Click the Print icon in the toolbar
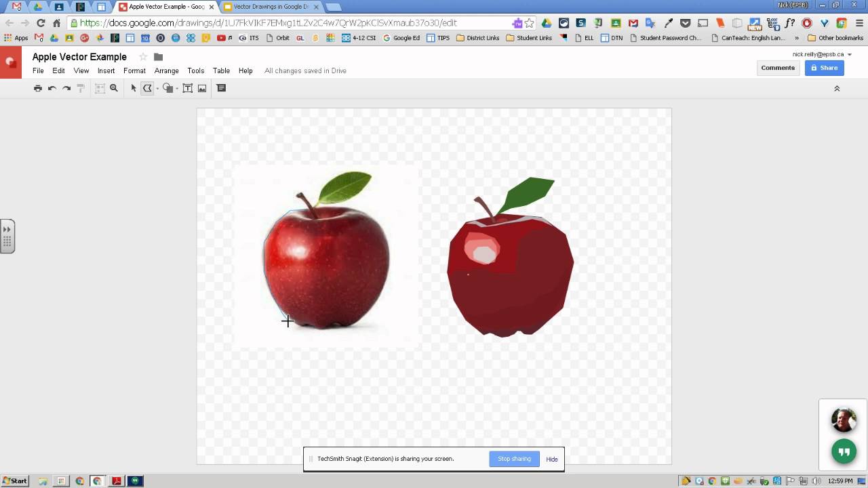Screen dimensions: 868x488 [38, 88]
